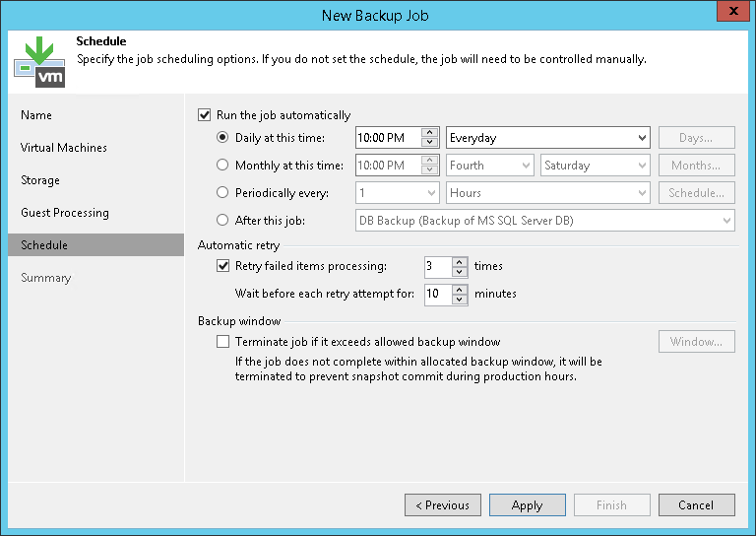Select Daily at this time option
The height and width of the screenshot is (536, 756).
tap(222, 138)
